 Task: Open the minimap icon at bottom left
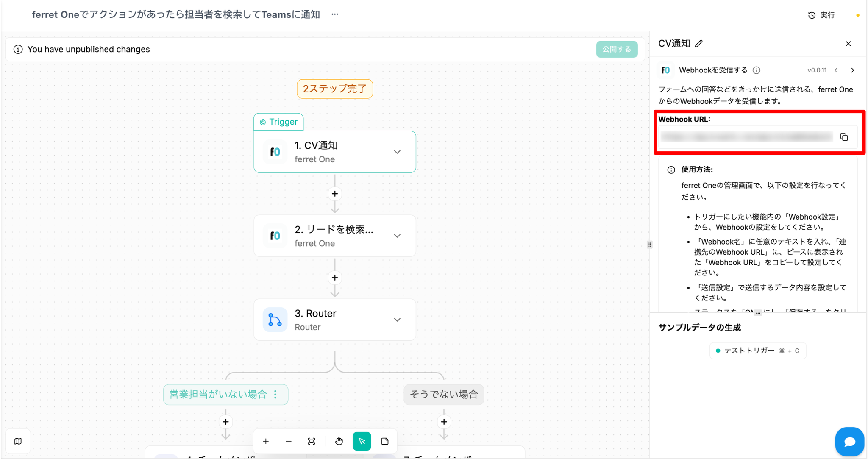(x=18, y=441)
